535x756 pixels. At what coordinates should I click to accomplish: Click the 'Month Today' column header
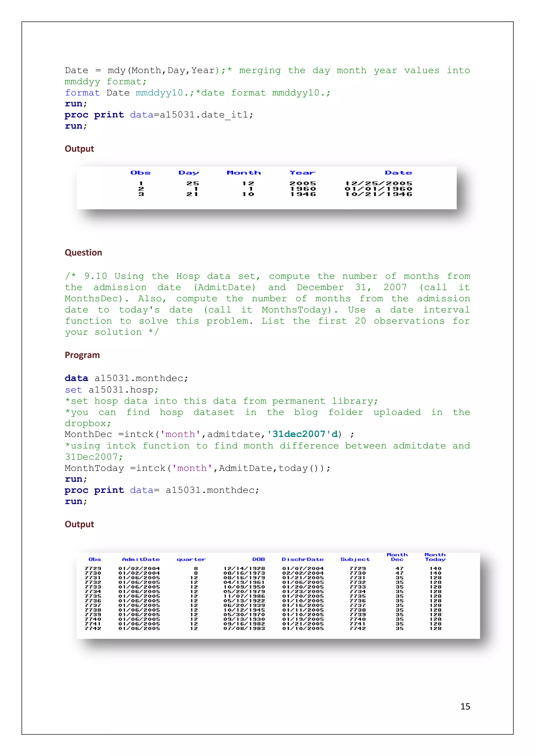[x=435, y=557]
